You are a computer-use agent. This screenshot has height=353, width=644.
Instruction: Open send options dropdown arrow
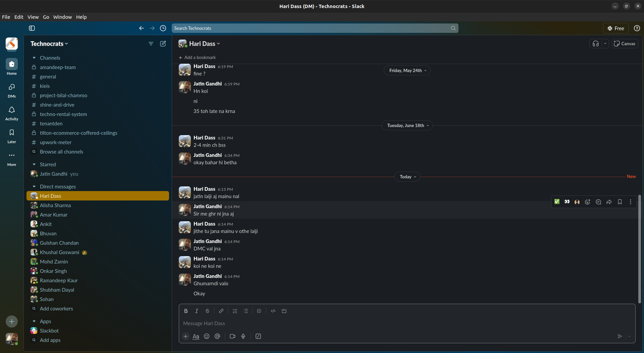[x=629, y=336]
